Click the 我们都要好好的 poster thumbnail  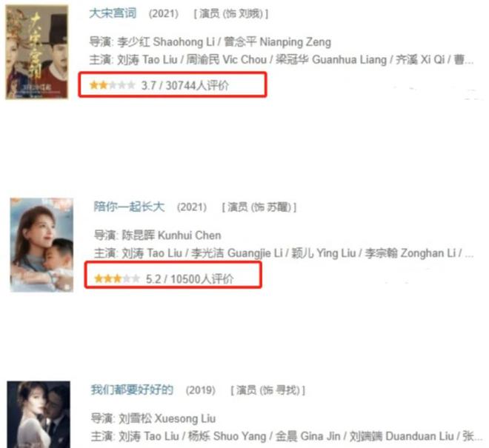click(x=39, y=415)
